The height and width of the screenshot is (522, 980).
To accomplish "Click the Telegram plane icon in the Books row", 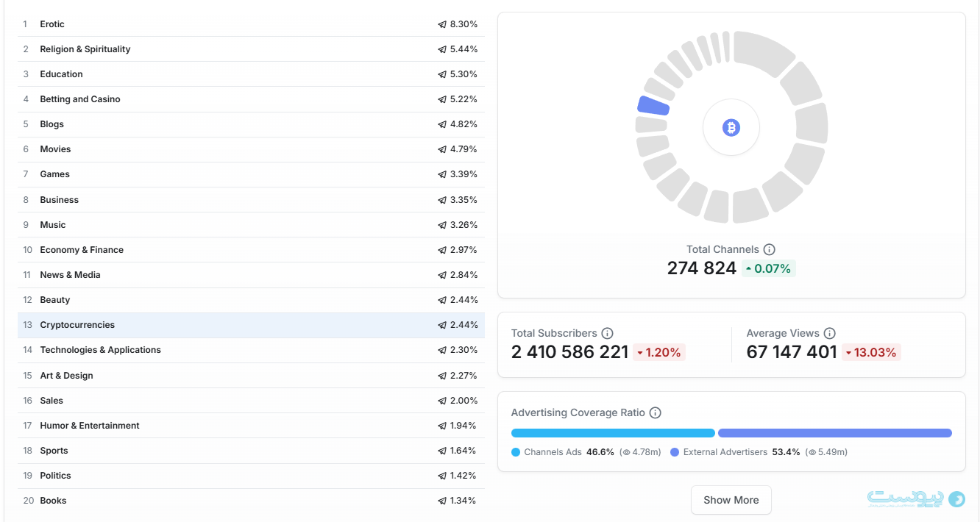I will tap(442, 501).
